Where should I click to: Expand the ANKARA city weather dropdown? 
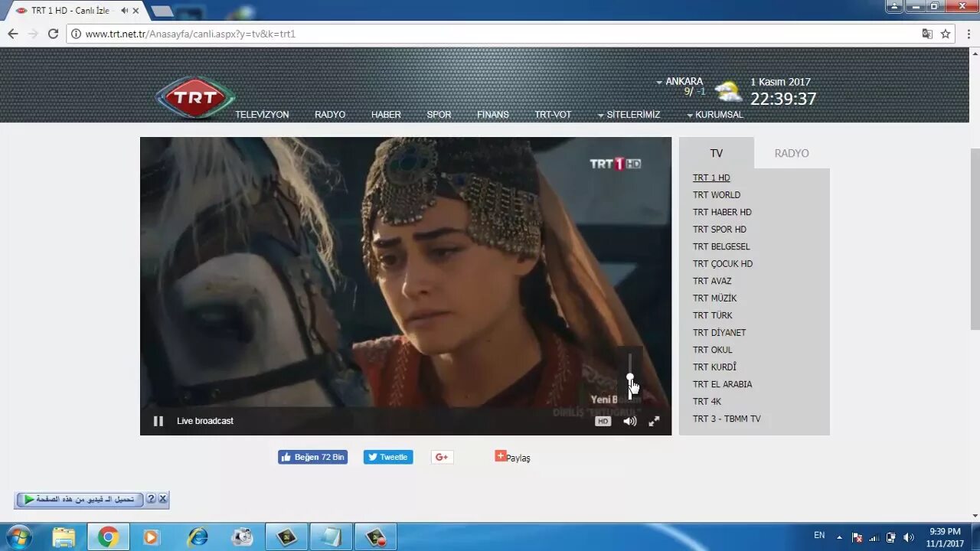pyautogui.click(x=680, y=82)
